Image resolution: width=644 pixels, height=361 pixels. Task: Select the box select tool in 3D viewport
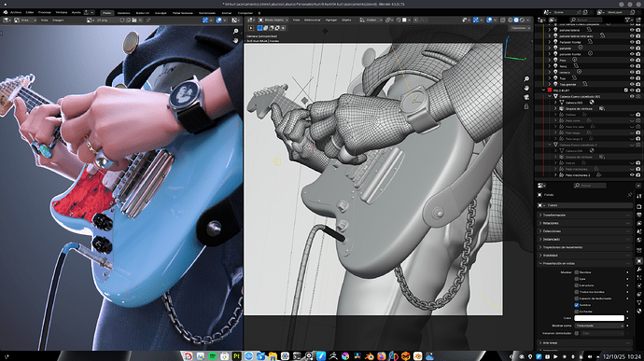(x=251, y=28)
